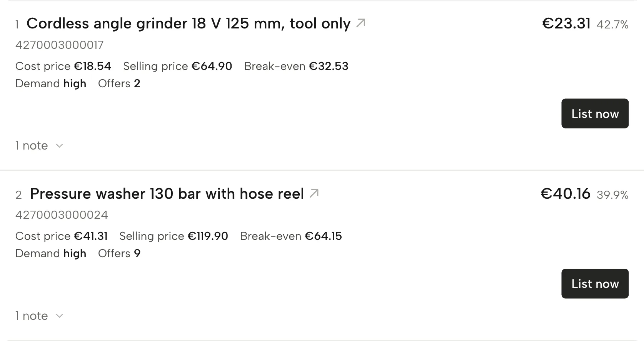644x341 pixels.
Task: Open external link arrow beside Pressure washer title
Action: [314, 193]
